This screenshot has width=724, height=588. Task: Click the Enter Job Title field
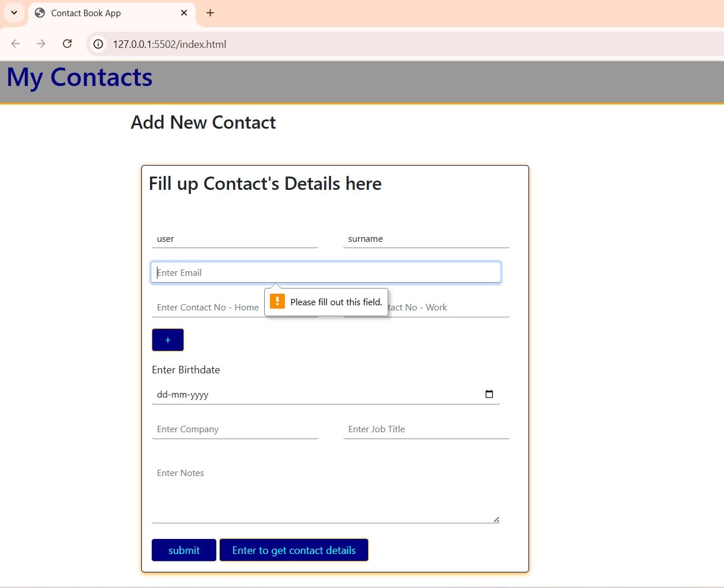click(x=426, y=429)
